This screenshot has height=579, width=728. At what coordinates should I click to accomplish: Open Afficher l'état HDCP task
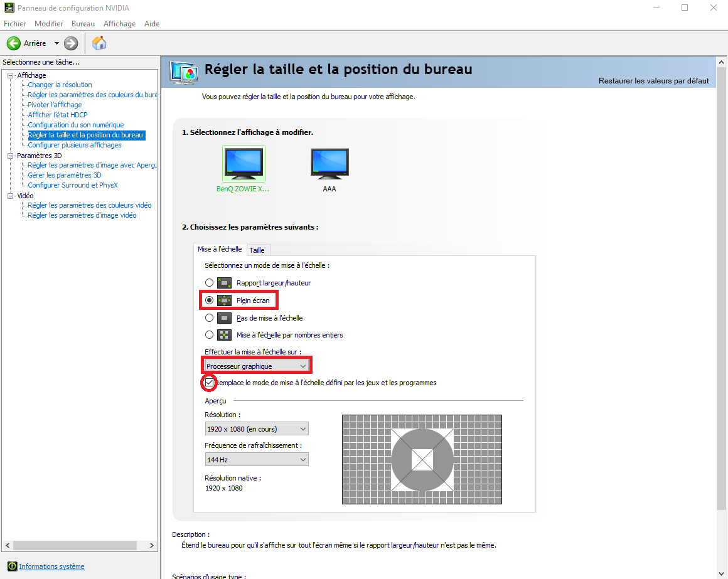pyautogui.click(x=58, y=115)
